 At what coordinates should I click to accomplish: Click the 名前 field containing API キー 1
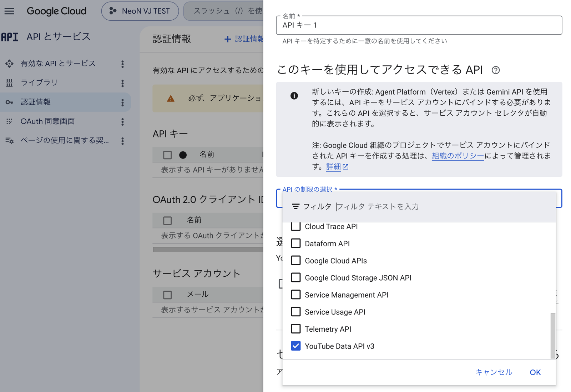[x=419, y=25]
